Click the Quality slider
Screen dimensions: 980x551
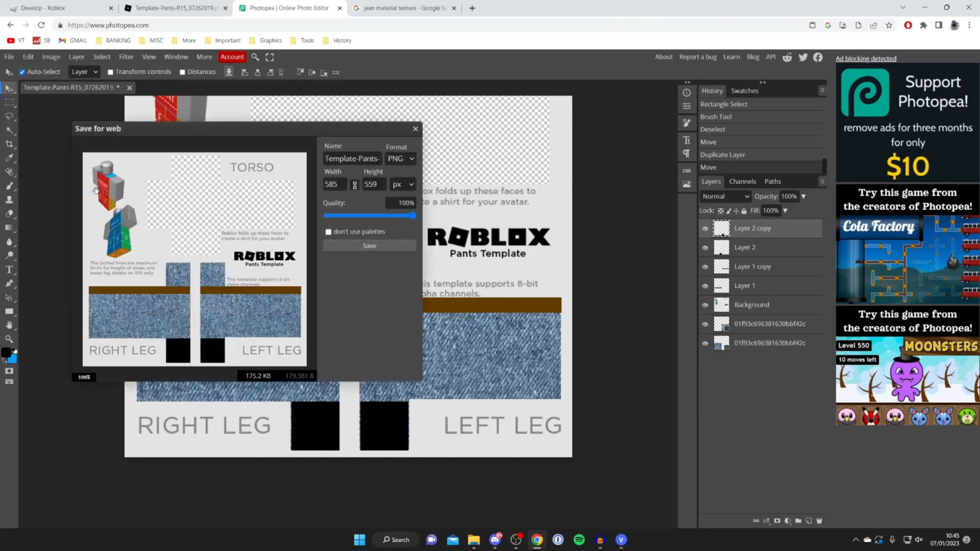[x=367, y=215]
